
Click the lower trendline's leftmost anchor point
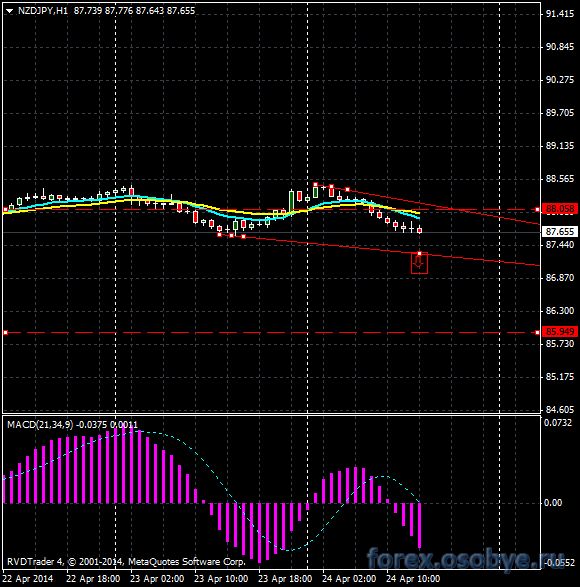[x=219, y=234]
